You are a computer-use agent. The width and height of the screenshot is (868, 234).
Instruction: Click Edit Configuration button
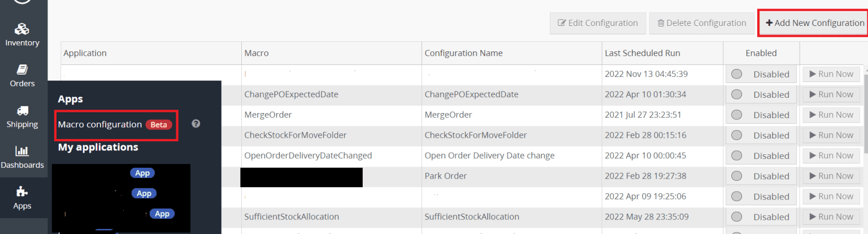pyautogui.click(x=598, y=23)
